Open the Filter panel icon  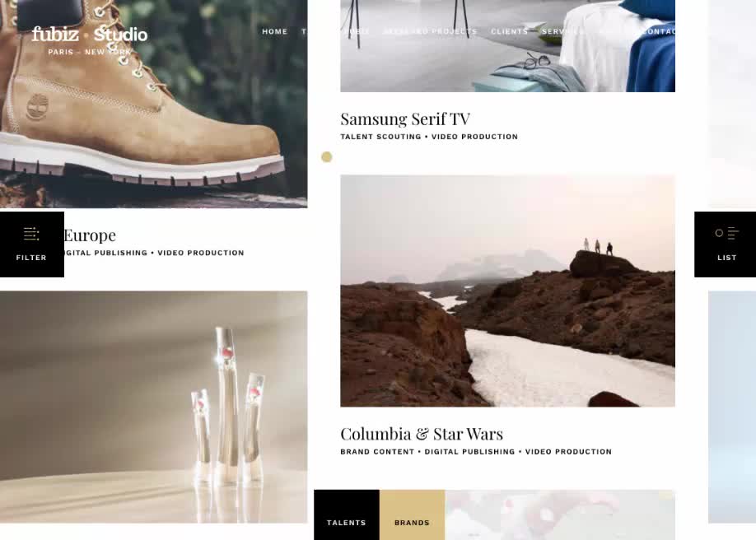[31, 234]
